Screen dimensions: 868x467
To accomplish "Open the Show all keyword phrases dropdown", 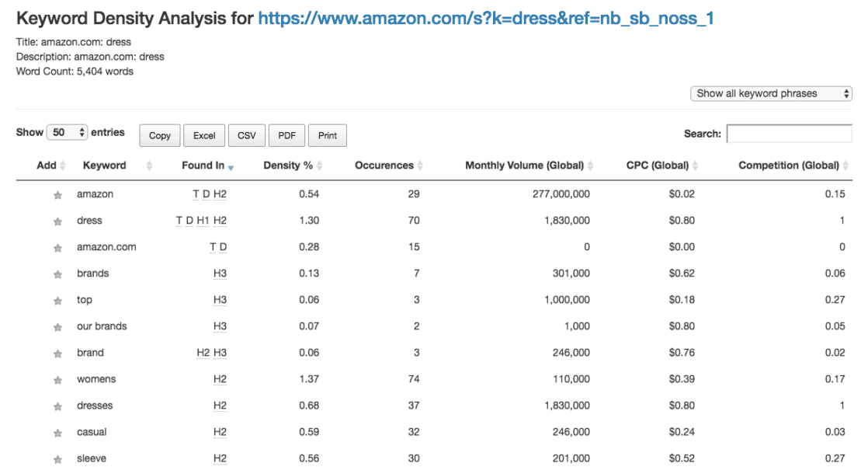I will point(771,93).
